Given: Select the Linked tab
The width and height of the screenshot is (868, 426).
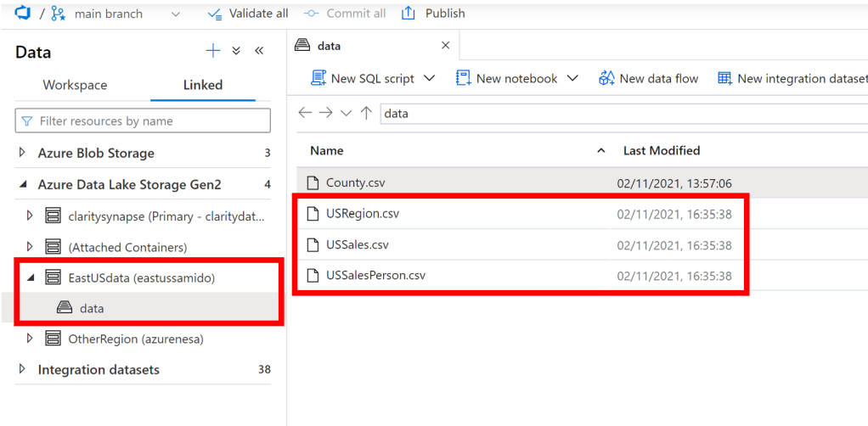Looking at the screenshot, I should pyautogui.click(x=203, y=85).
